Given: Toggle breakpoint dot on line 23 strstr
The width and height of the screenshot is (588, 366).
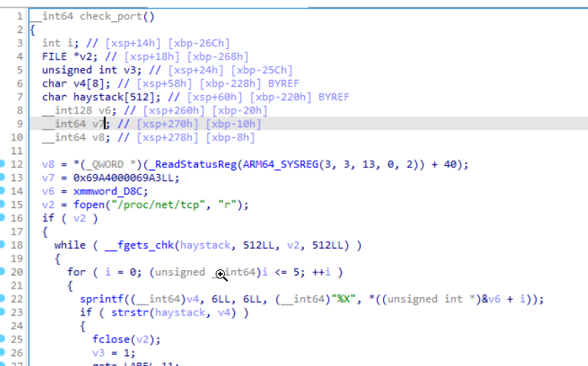Looking at the screenshot, I should coord(2,312).
